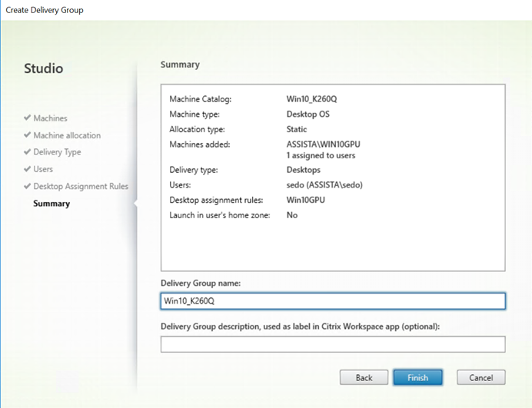Image resolution: width=532 pixels, height=408 pixels.
Task: Click the Finish button
Action: click(x=417, y=377)
